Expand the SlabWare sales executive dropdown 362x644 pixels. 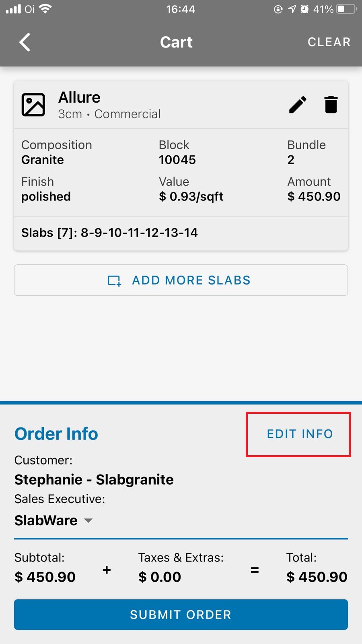53,520
